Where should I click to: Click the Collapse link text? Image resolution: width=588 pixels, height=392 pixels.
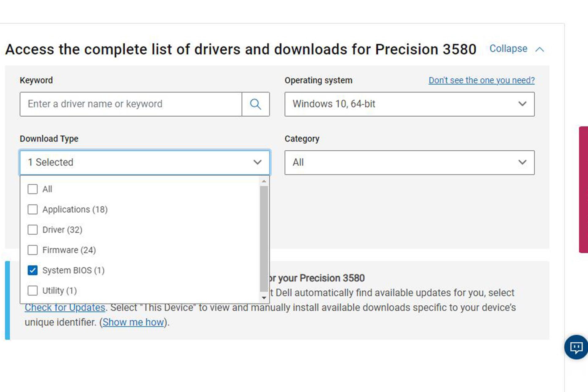[508, 49]
